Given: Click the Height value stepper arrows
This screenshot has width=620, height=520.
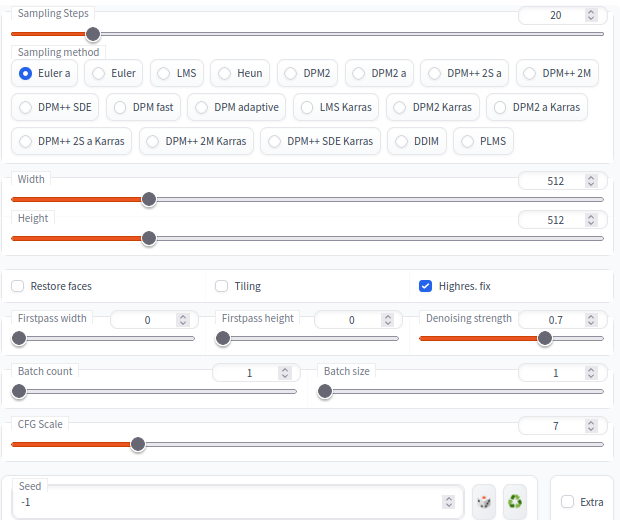Looking at the screenshot, I should click(591, 220).
